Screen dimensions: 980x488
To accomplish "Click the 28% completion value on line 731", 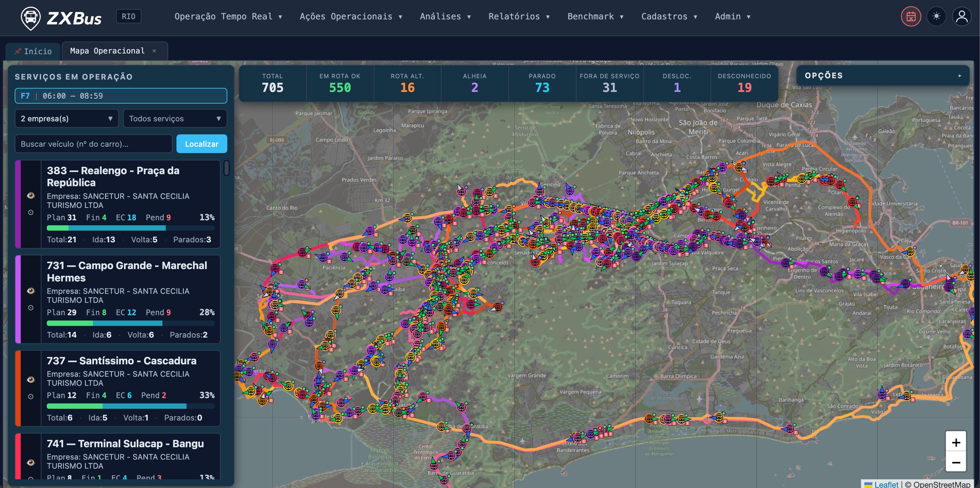I will tap(207, 312).
